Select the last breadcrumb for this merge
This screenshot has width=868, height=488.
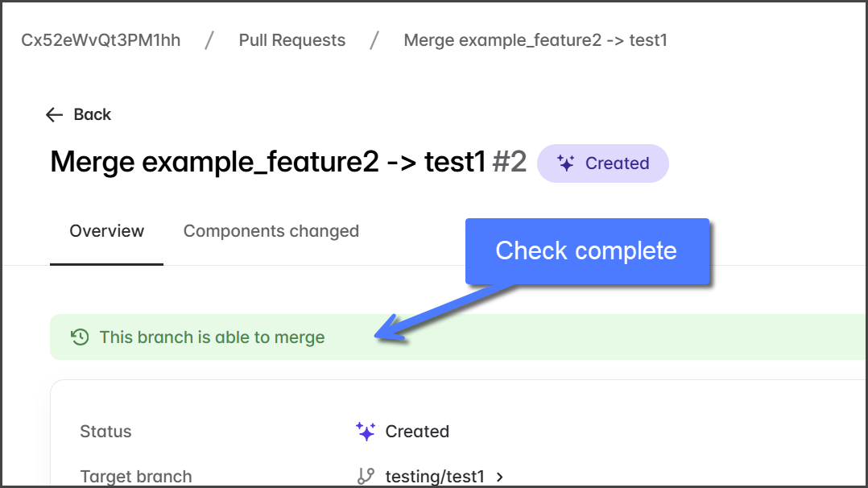[x=535, y=40]
